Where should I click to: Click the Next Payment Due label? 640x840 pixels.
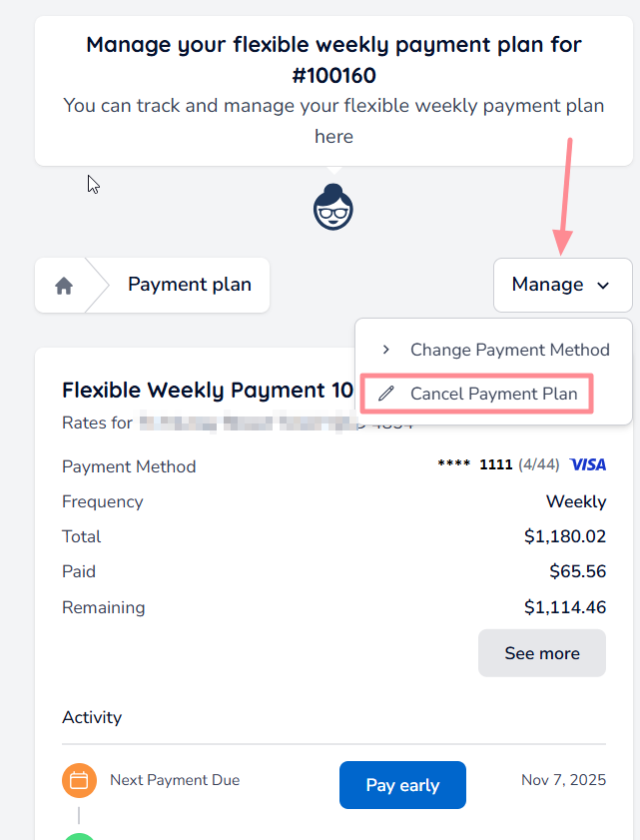(175, 780)
